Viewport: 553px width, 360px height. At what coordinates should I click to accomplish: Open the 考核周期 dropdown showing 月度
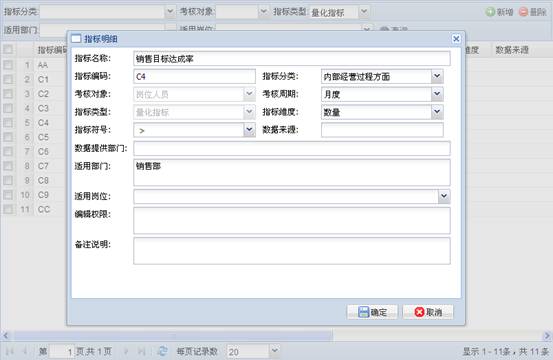point(437,94)
